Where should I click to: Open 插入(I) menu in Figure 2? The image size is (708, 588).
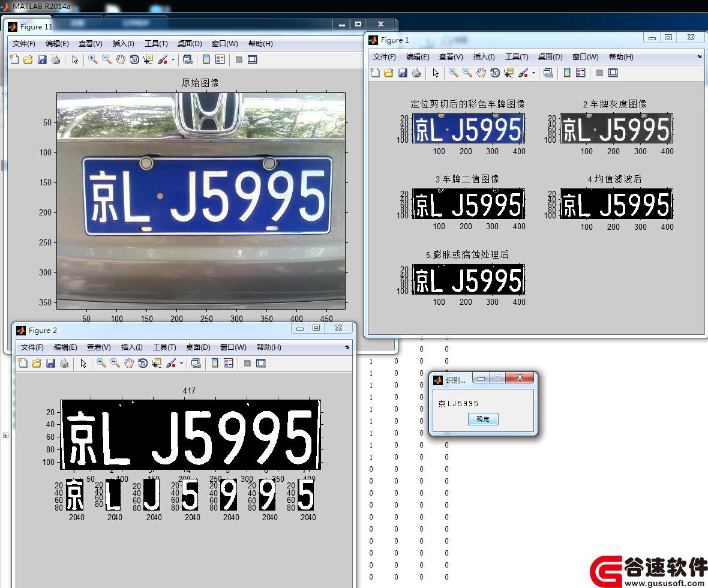point(131,347)
